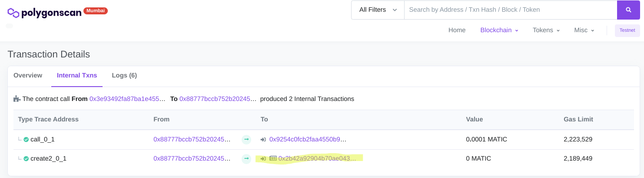Click the Polygonscan logo icon
Viewport: 644px width, 178px height.
(13, 13)
